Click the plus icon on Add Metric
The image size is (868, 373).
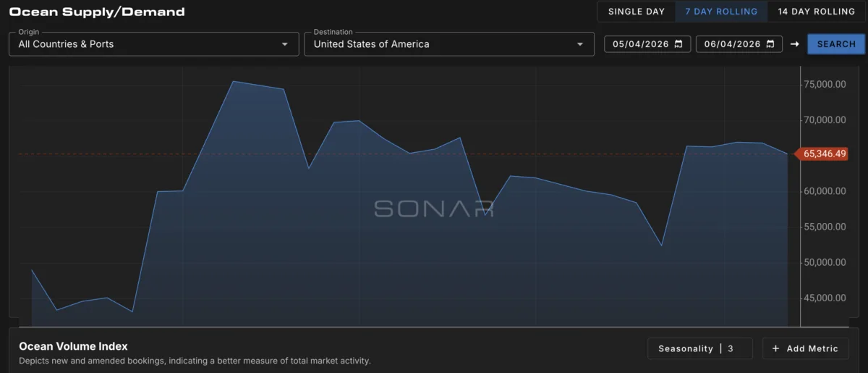click(x=776, y=348)
